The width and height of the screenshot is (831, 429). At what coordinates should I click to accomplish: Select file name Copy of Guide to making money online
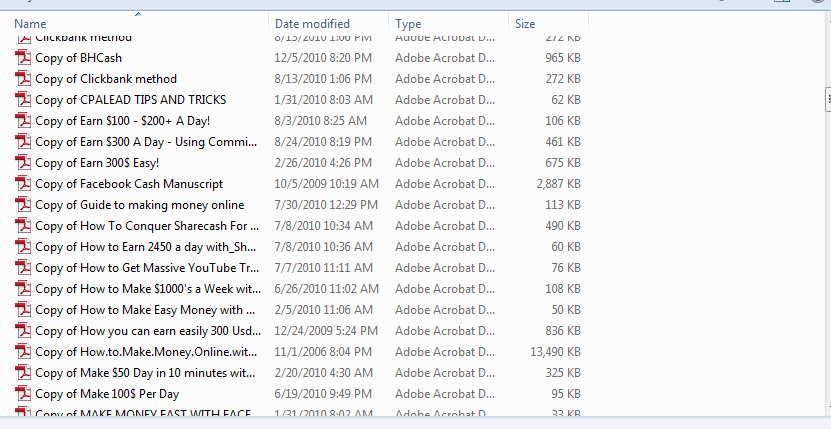tap(140, 204)
